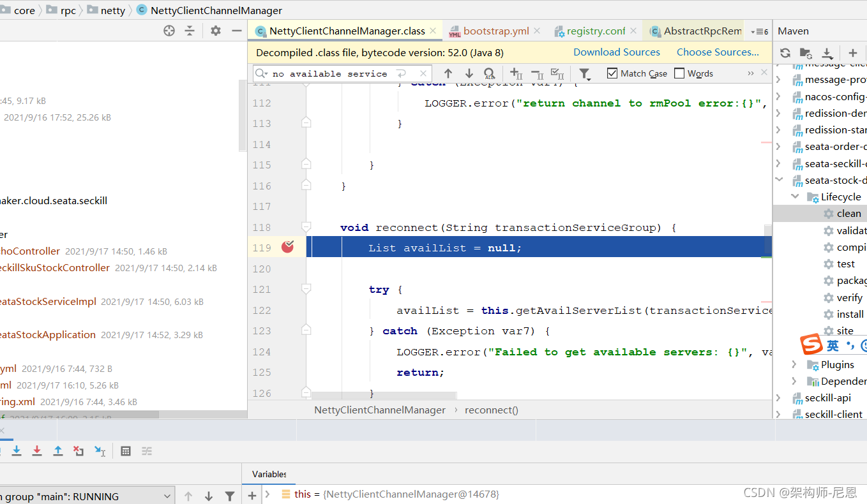Image resolution: width=867 pixels, height=504 pixels.
Task: Open the registry.conf editor tab
Action: pyautogui.click(x=595, y=31)
